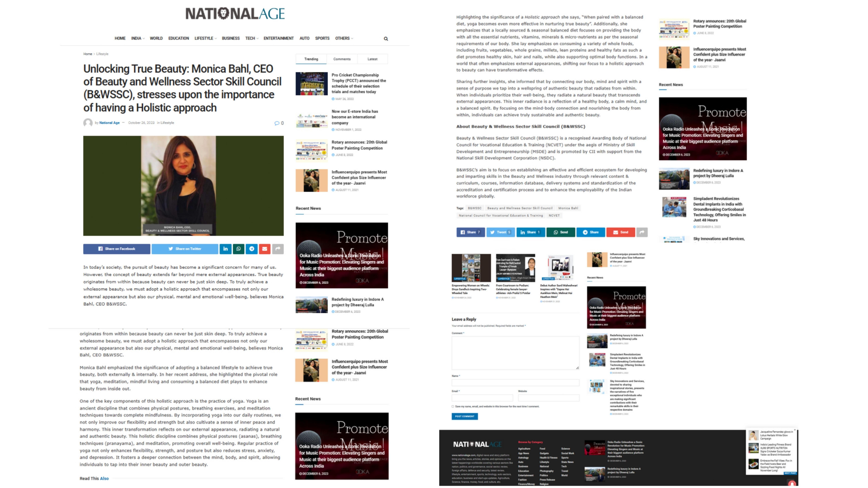This screenshot has height=488, width=868.
Task: Open the Sports menu item
Action: (x=322, y=38)
